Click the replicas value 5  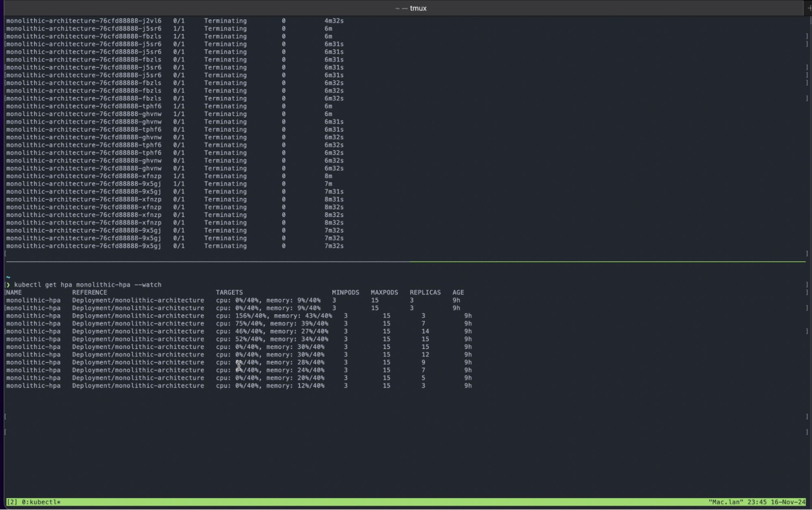click(x=423, y=378)
